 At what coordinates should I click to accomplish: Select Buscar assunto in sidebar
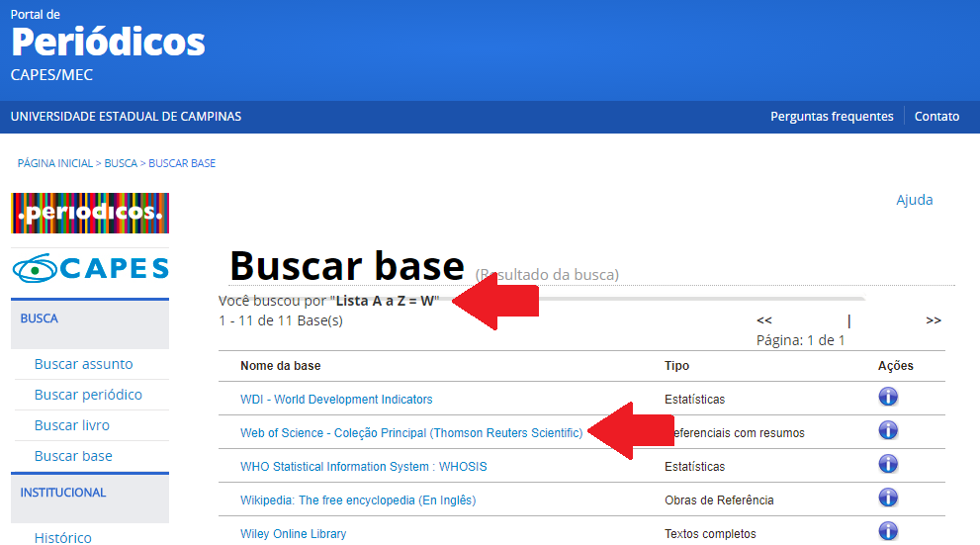pos(84,364)
